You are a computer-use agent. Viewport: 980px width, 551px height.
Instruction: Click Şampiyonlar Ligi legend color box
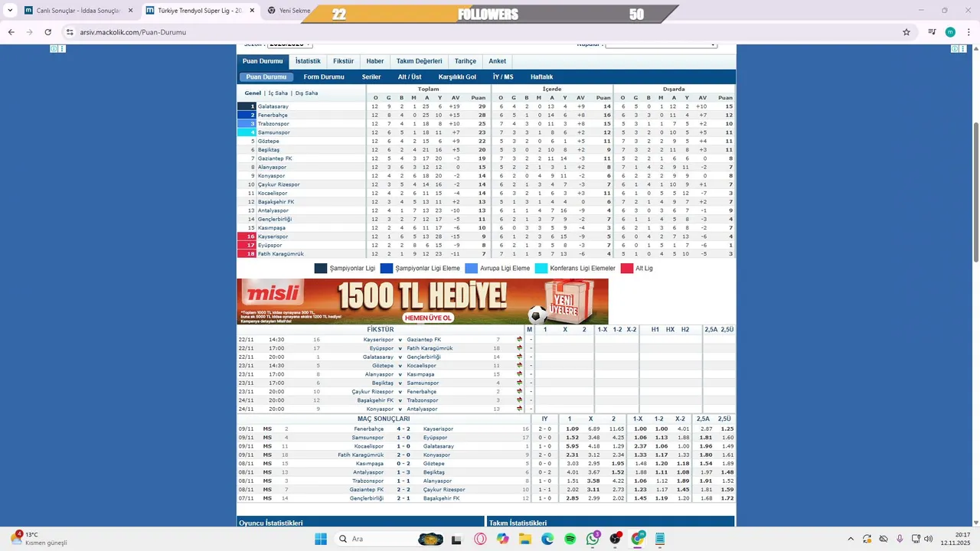321,269
